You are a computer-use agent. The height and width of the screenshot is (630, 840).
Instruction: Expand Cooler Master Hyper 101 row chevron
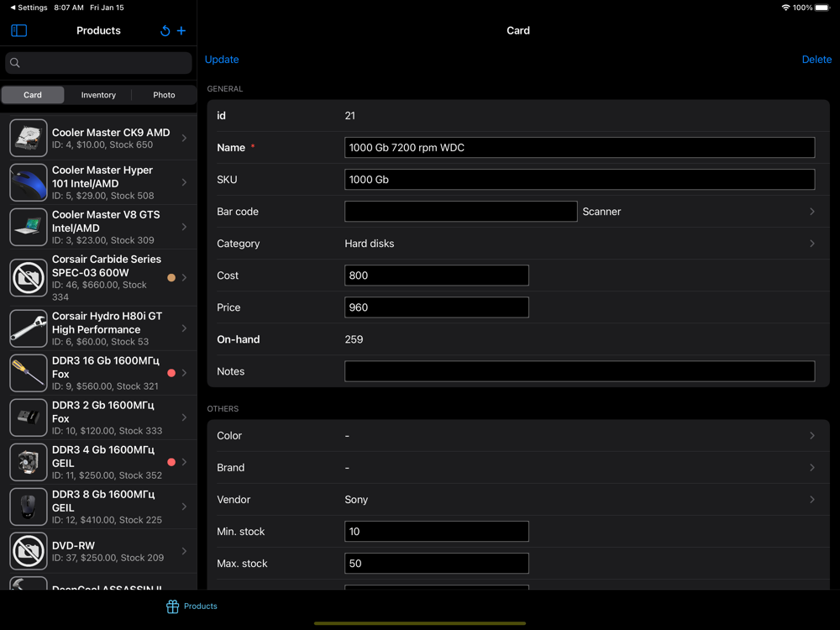tap(184, 182)
